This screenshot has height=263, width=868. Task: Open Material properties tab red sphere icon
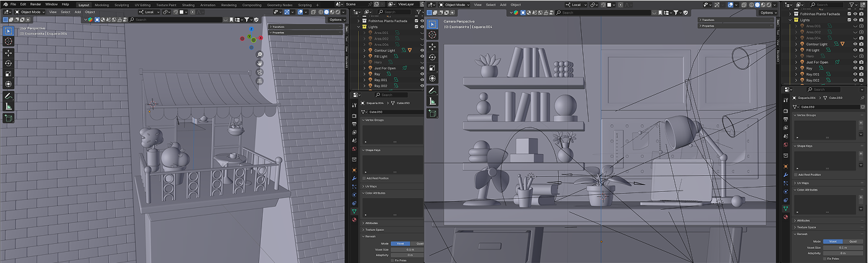point(354,219)
